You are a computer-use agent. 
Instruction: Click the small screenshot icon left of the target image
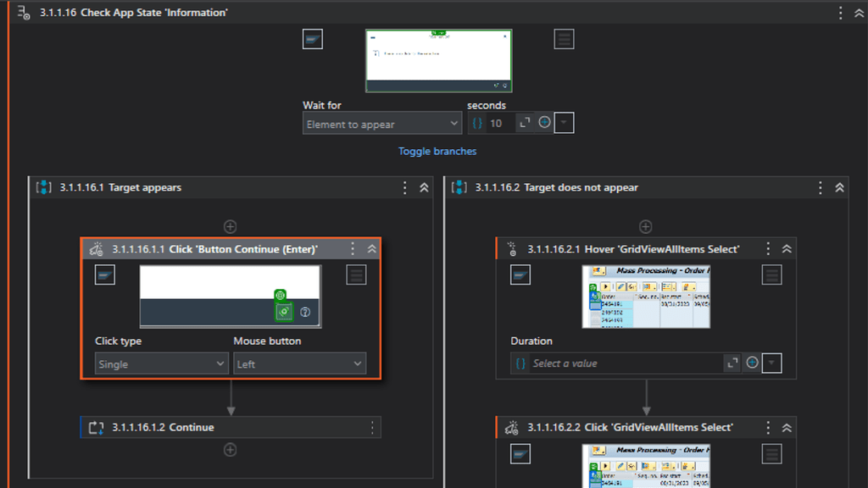[312, 38]
